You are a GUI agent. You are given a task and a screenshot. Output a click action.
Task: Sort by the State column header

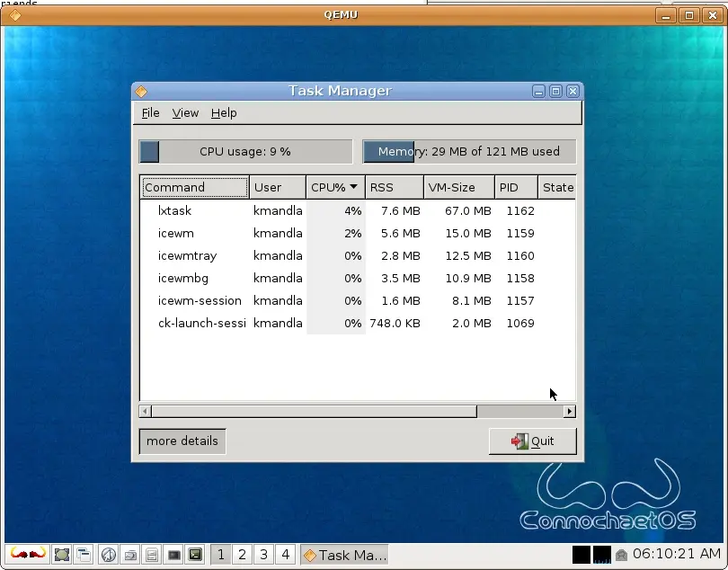tap(557, 187)
